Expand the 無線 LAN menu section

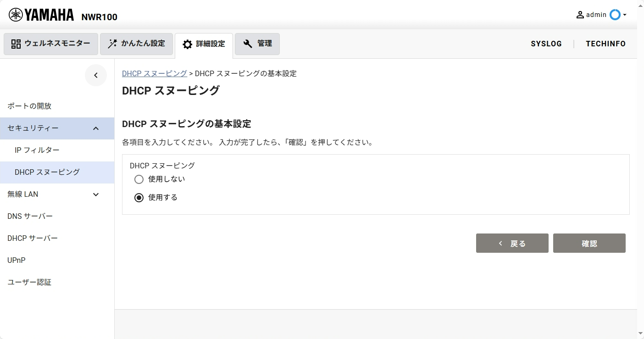click(x=96, y=195)
